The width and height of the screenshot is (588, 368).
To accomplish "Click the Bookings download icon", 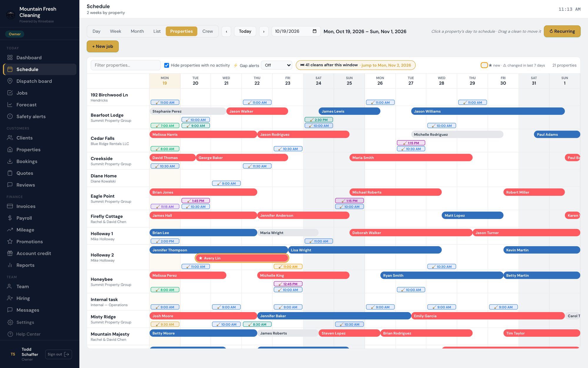I will (10, 161).
